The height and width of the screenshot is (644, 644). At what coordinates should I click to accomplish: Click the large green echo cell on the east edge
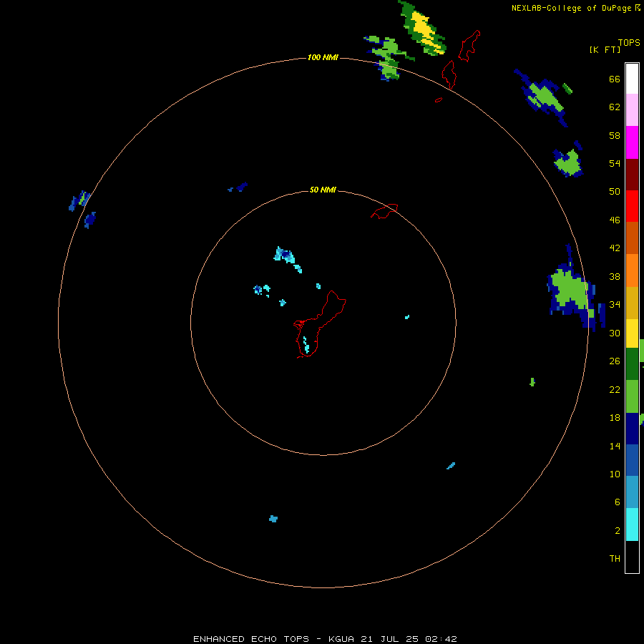[x=570, y=291]
